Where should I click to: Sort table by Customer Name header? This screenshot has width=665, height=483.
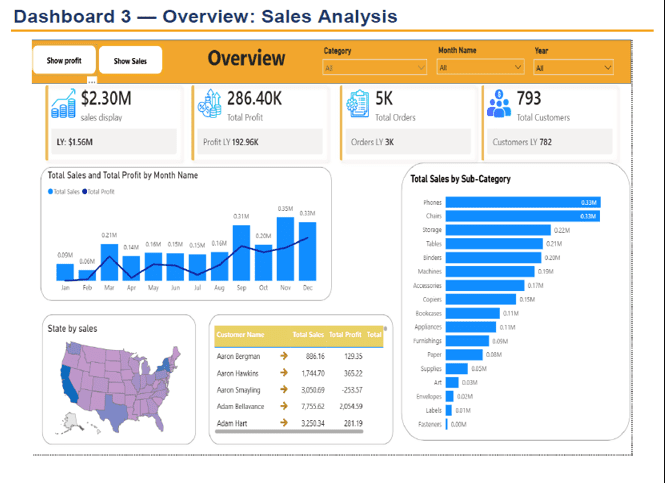(x=240, y=335)
